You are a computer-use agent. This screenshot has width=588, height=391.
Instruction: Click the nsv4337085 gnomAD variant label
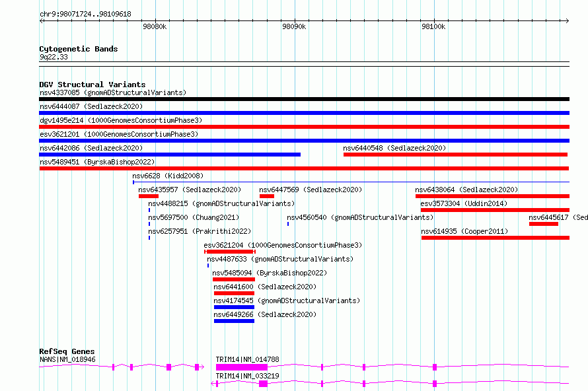click(113, 92)
